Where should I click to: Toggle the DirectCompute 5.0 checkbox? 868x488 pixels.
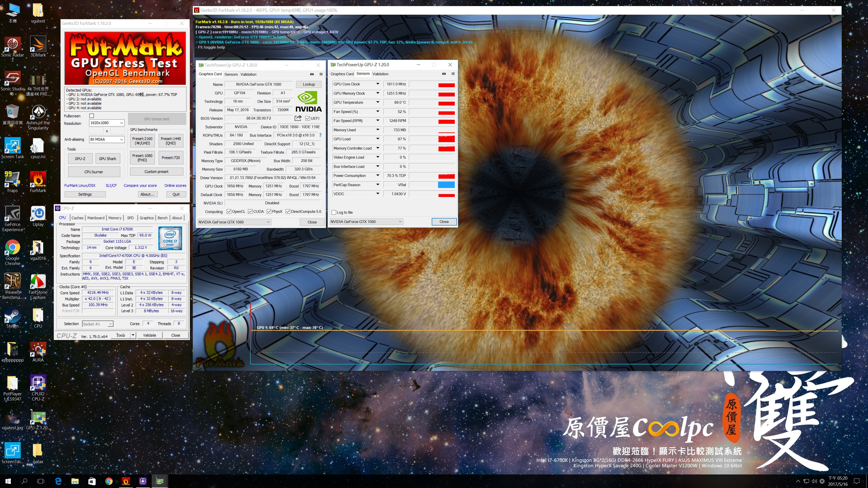pos(288,211)
